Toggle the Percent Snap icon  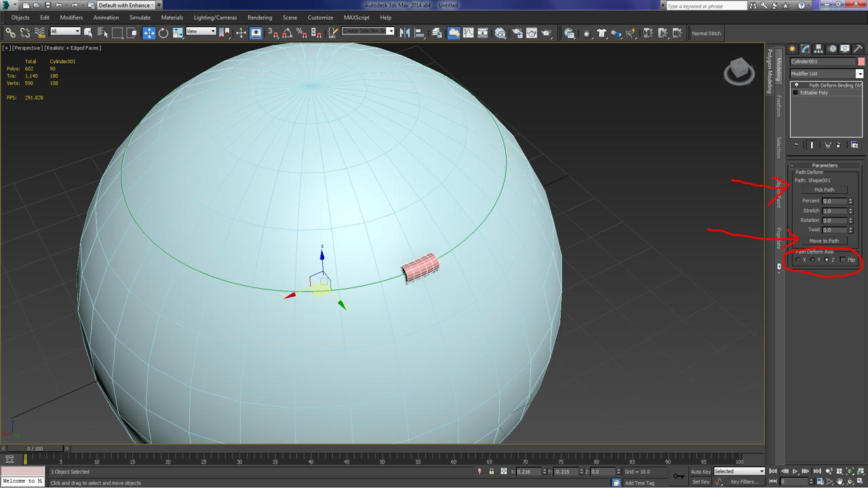301,33
